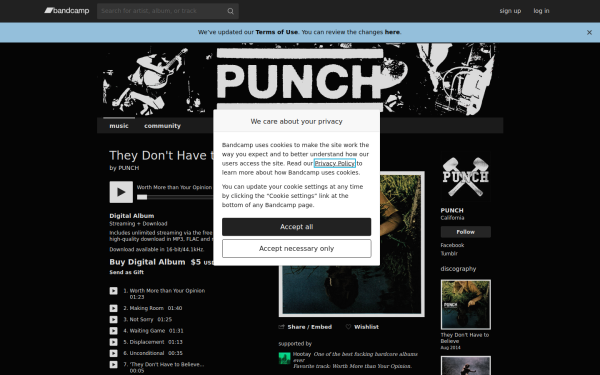This screenshot has height=375, width=600.
Task: Click the Bandcamp logo
Action: (x=67, y=11)
